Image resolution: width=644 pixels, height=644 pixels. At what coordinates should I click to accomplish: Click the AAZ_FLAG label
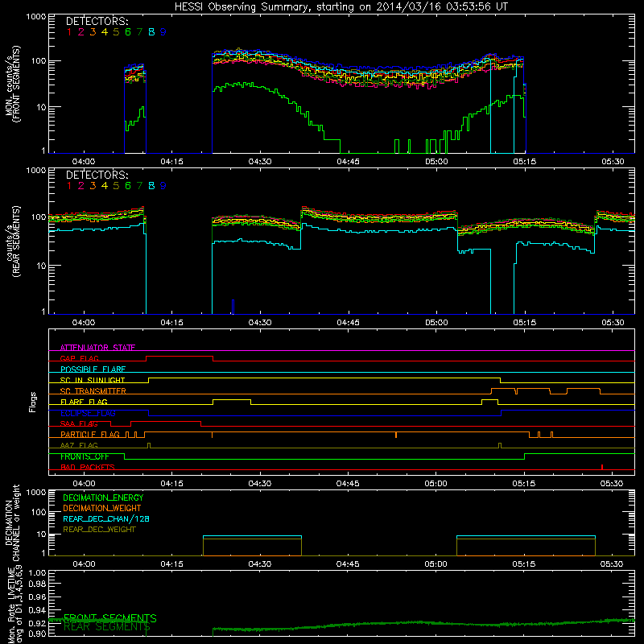[x=79, y=445]
